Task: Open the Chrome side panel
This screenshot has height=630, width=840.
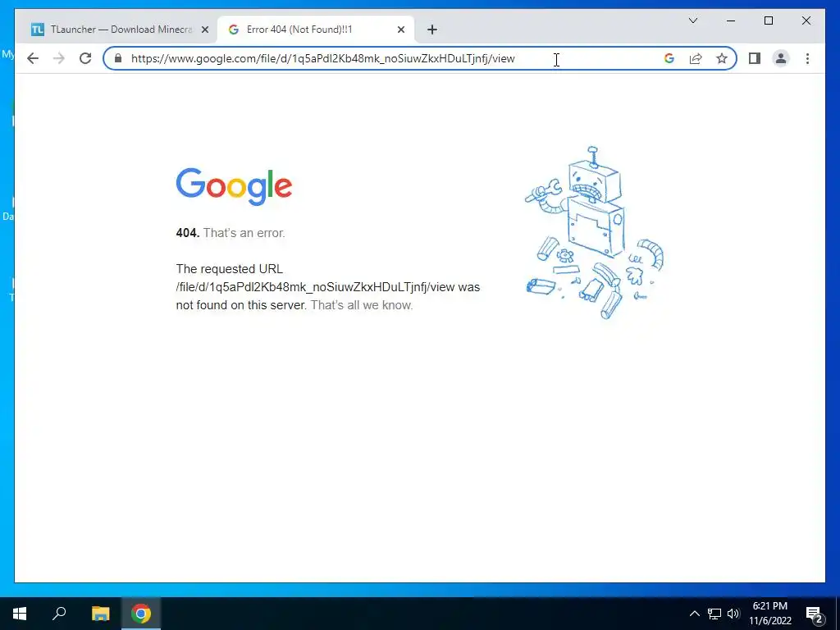Action: pos(755,58)
